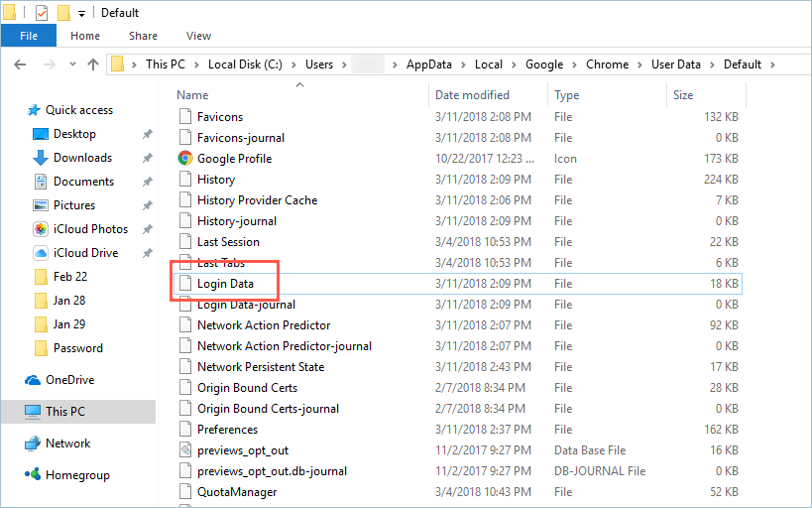Click the iCloud Photos icon in sidebar
Image resolution: width=812 pixels, height=508 pixels.
click(x=41, y=229)
